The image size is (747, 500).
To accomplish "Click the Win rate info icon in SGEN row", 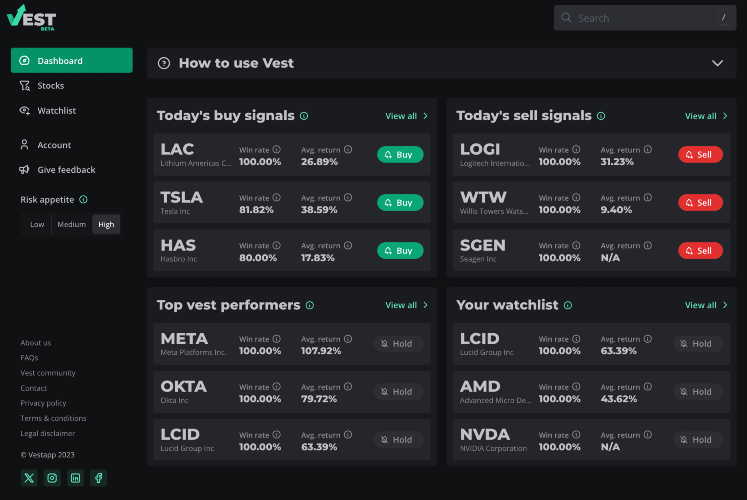I will pos(576,246).
